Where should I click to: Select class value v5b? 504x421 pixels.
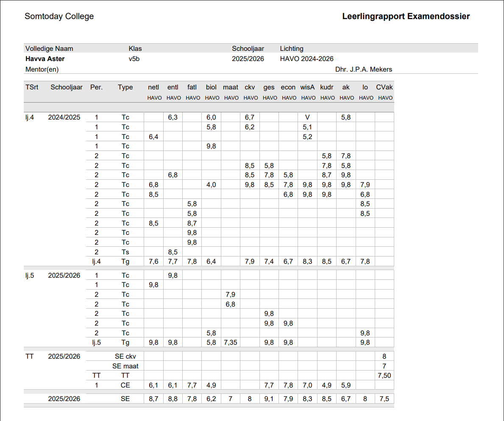[x=134, y=59]
